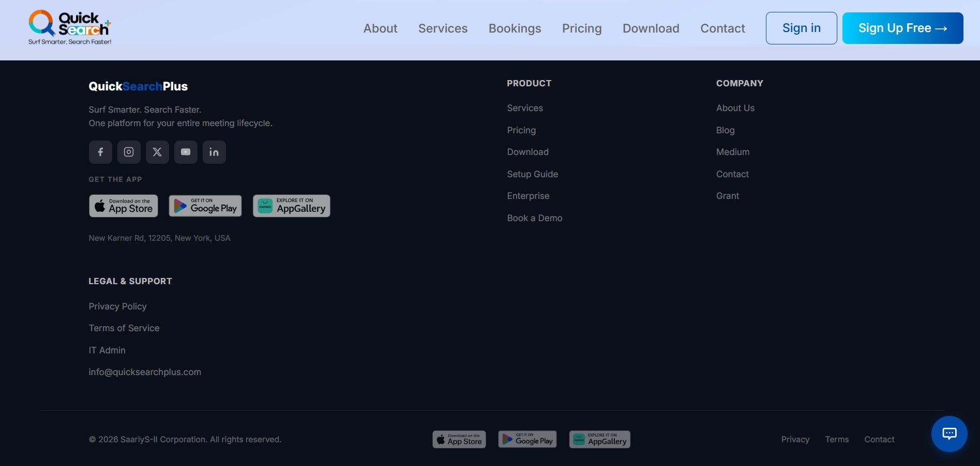
Task: Open Pricing link under Product
Action: [x=521, y=130]
